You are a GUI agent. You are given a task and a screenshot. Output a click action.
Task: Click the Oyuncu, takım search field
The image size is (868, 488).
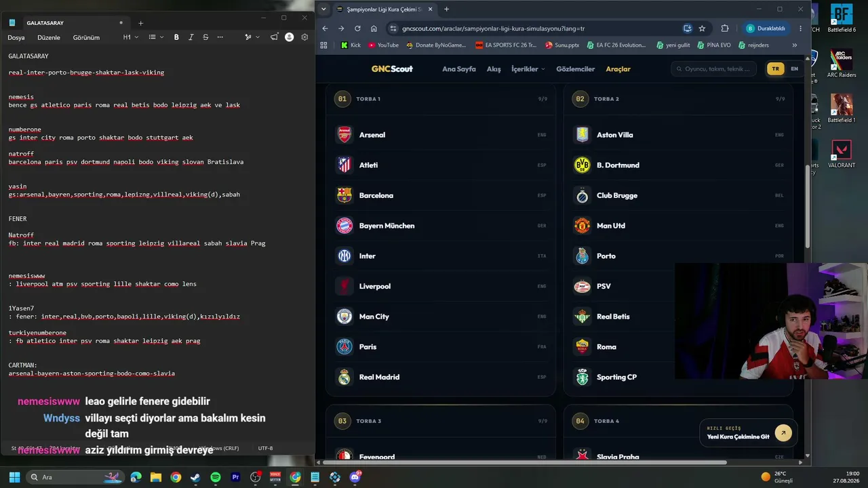(x=714, y=68)
